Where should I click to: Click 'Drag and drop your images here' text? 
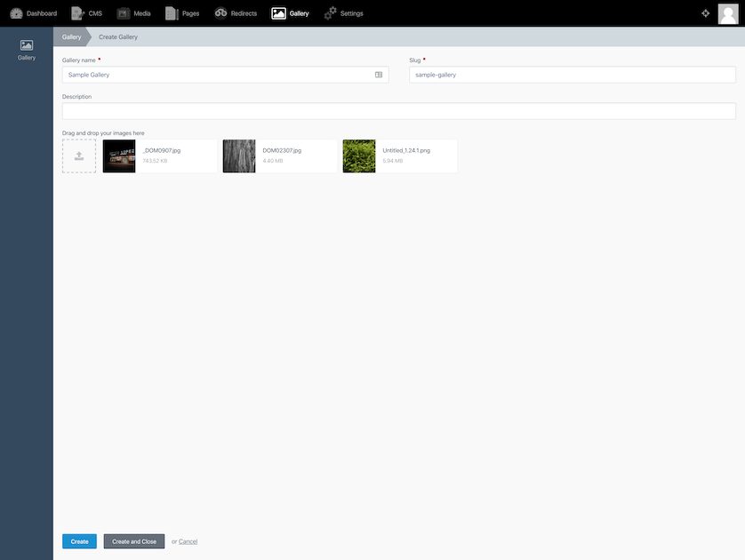103,133
